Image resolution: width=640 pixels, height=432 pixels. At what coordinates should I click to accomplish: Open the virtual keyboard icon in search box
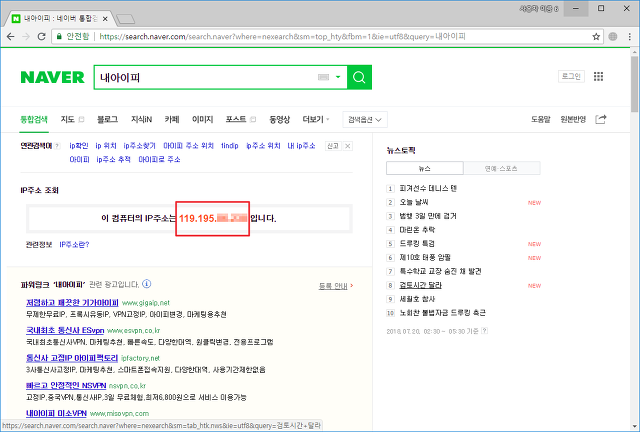coord(323,77)
